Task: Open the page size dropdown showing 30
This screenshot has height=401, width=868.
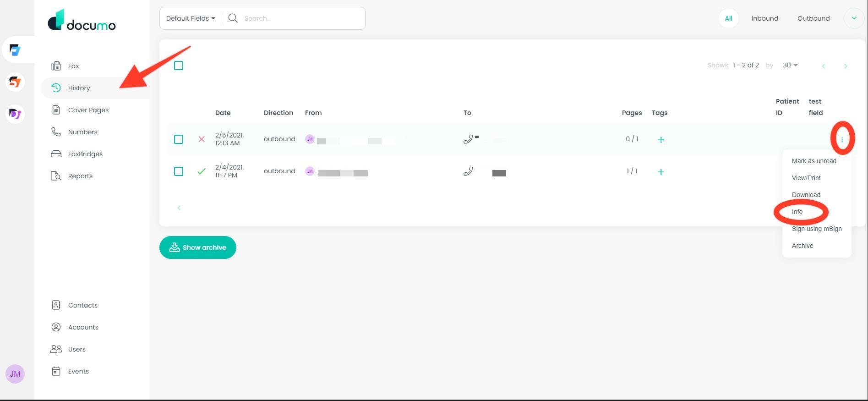Action: [790, 65]
